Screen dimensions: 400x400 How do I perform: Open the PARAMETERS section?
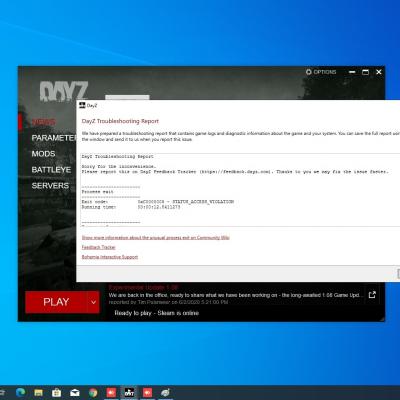(54, 138)
